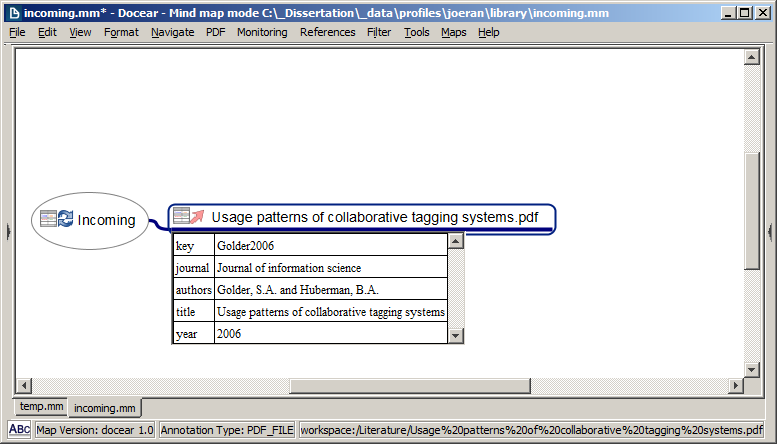Screen dimensions: 777x444
Task: Click the workspace path in status bar
Action: pyautogui.click(x=531, y=430)
